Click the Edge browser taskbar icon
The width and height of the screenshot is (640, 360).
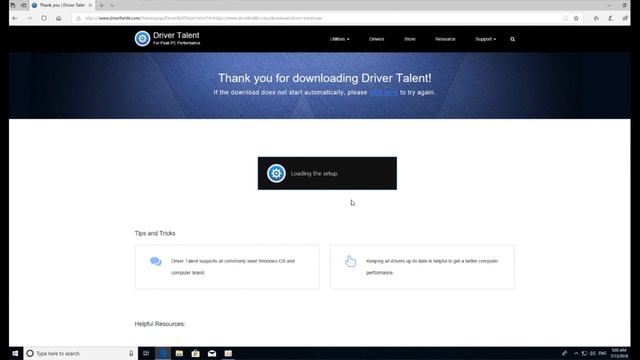click(x=163, y=353)
